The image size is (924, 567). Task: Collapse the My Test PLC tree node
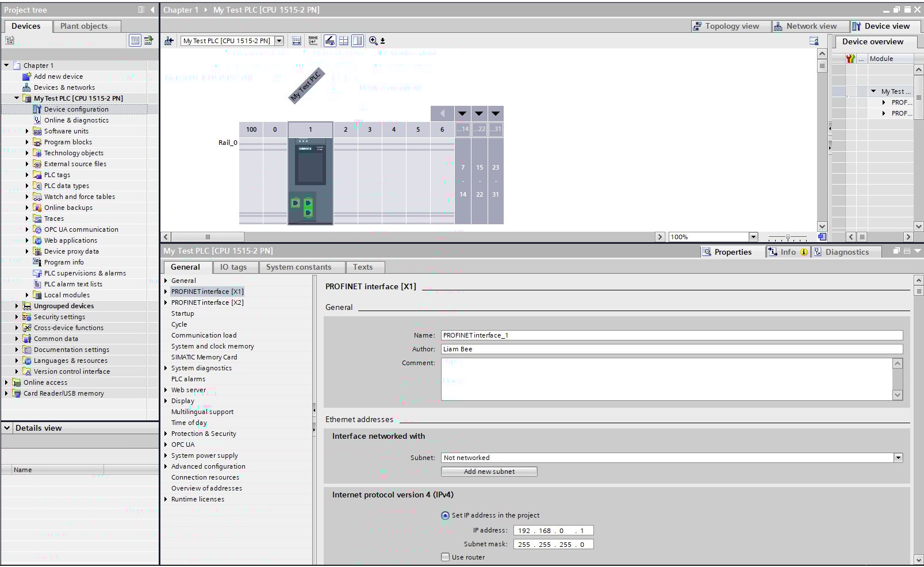(17, 98)
